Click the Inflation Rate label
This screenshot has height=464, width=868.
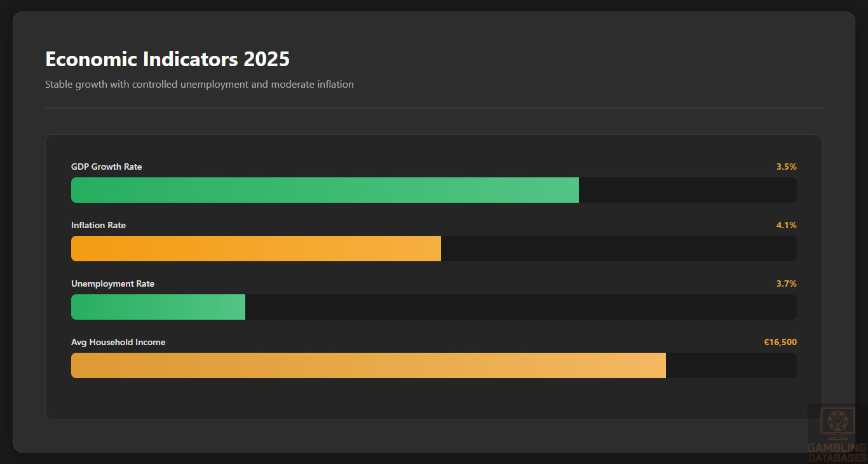tap(98, 226)
